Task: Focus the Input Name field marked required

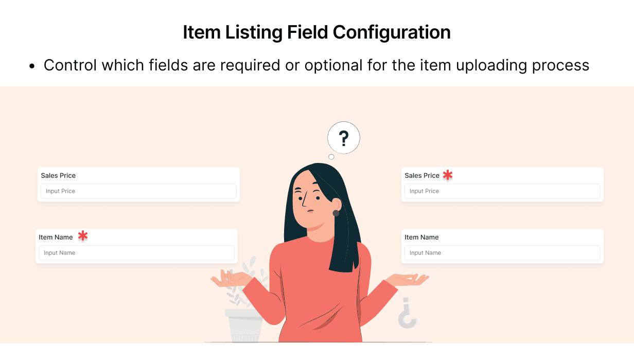Action: pyautogui.click(x=136, y=253)
